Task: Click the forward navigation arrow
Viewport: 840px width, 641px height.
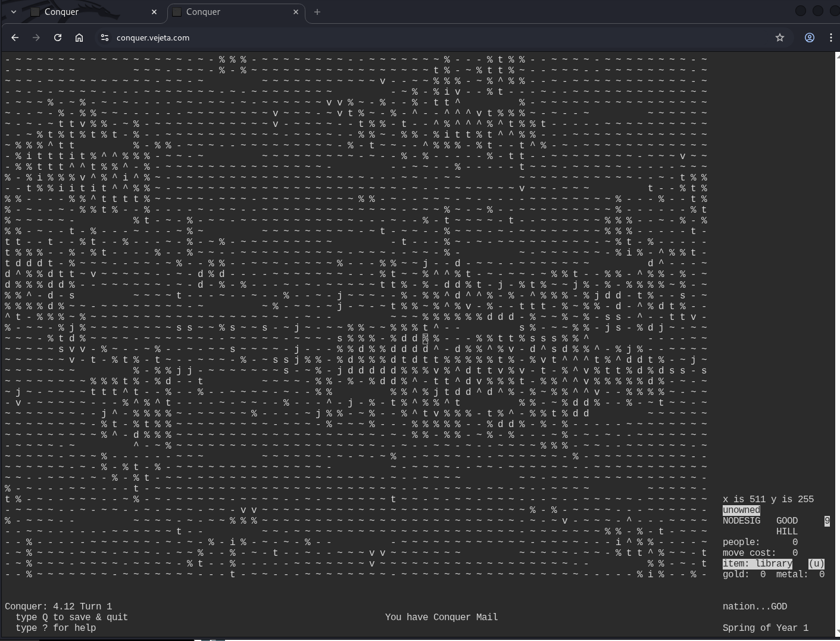Action: tap(36, 38)
